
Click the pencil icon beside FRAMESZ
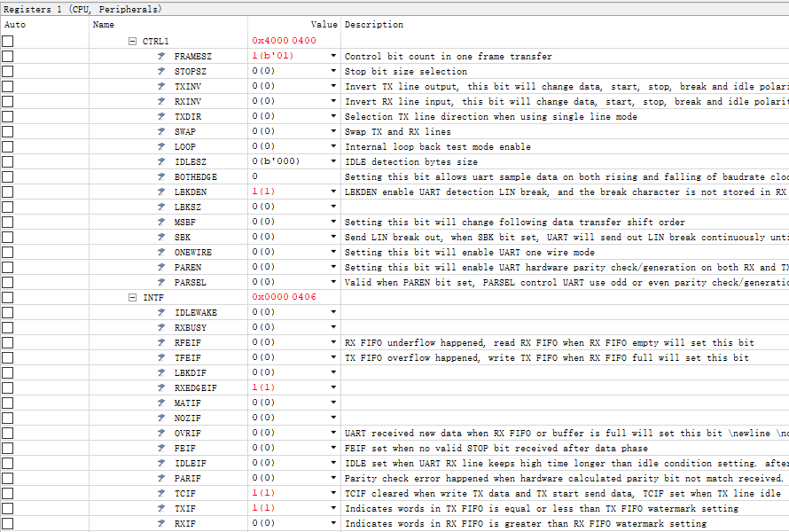coord(161,56)
